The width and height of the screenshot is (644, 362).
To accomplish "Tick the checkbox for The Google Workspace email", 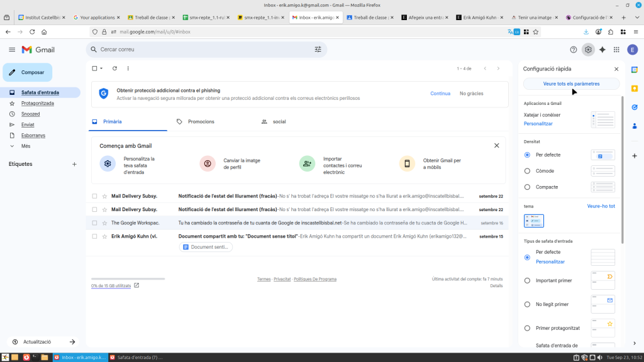I will (95, 223).
